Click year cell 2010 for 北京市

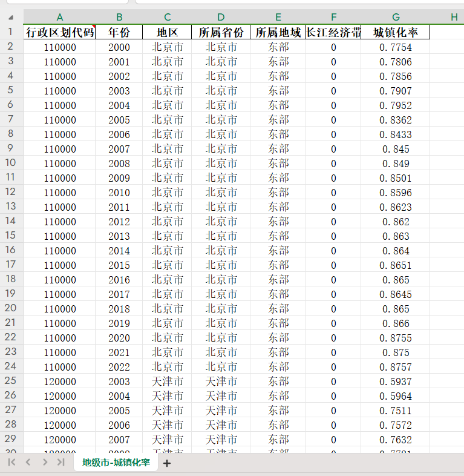click(119, 193)
